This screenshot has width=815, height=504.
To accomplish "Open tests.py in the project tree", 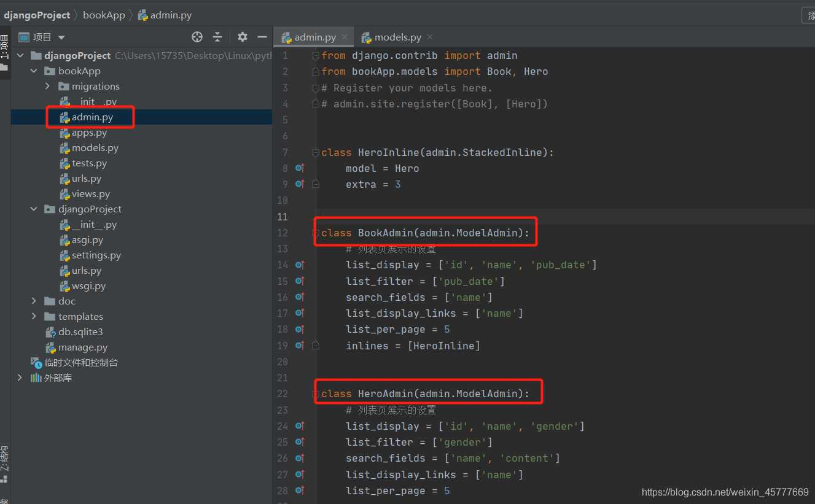I will [x=89, y=163].
